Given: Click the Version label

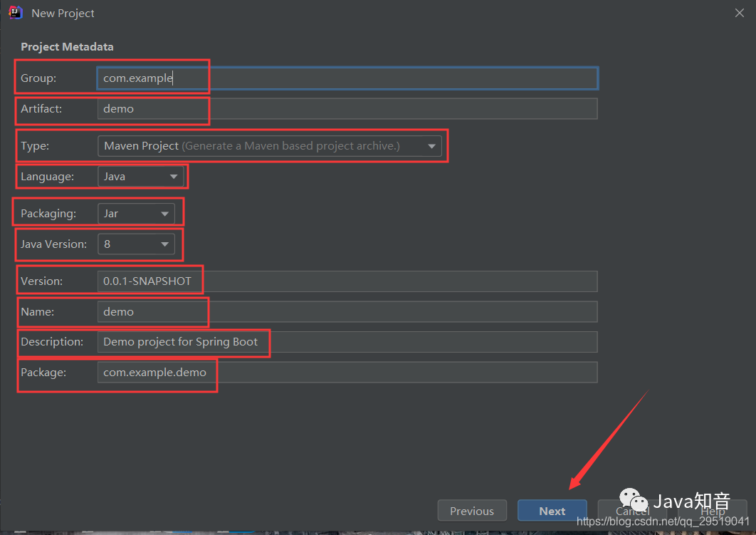Looking at the screenshot, I should tap(41, 281).
